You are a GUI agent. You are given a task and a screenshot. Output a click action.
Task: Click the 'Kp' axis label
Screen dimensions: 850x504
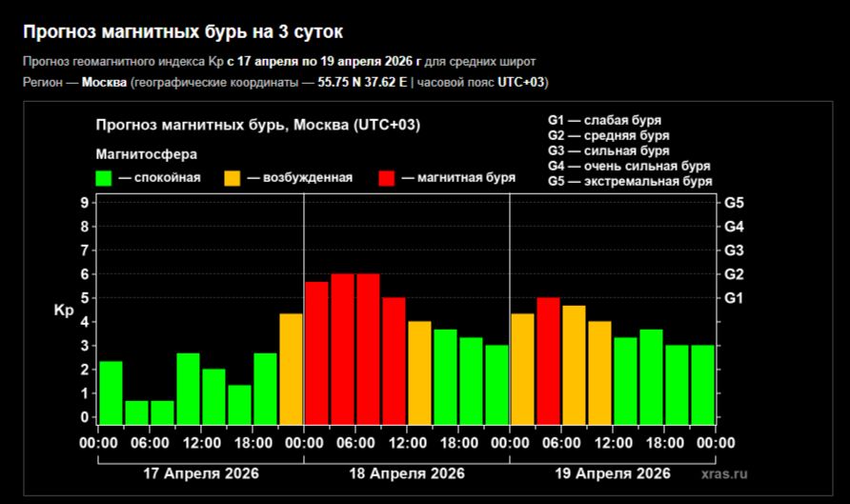coord(63,312)
